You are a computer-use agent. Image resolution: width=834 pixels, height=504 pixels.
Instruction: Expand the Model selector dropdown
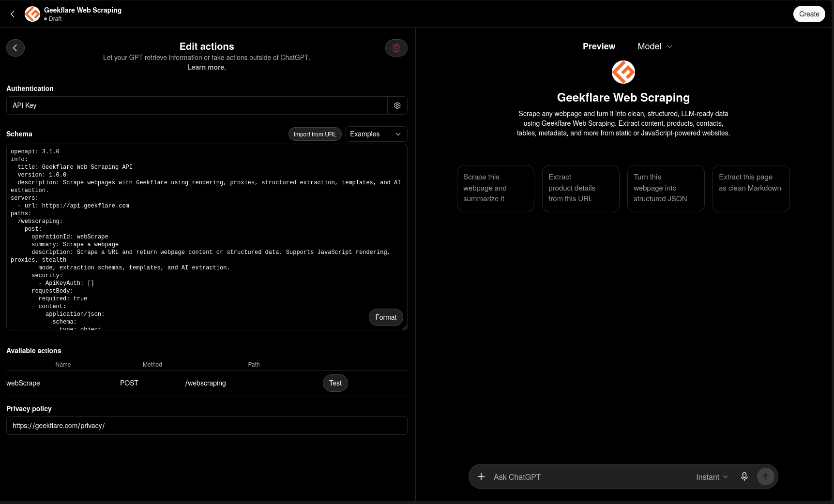coord(655,46)
